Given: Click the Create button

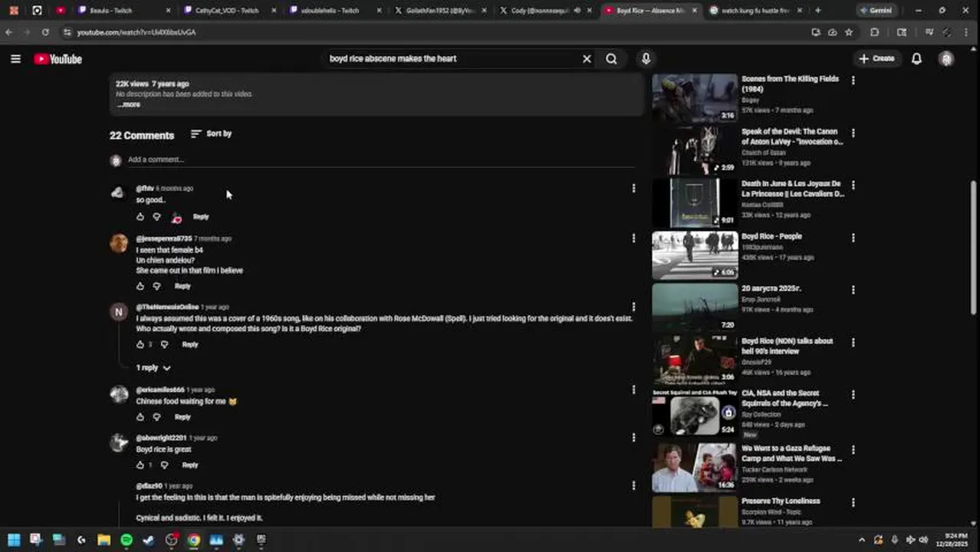Looking at the screenshot, I should point(876,59).
